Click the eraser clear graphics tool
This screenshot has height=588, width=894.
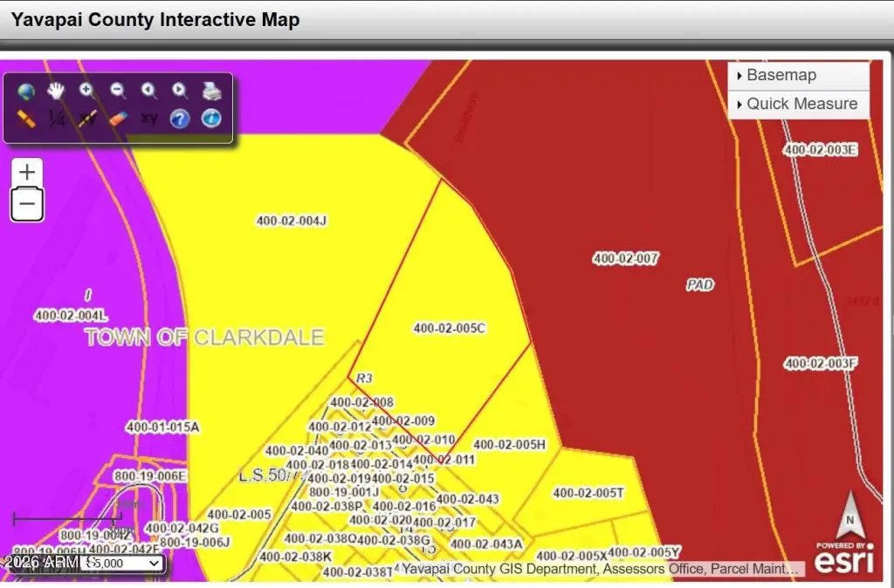coord(118,119)
